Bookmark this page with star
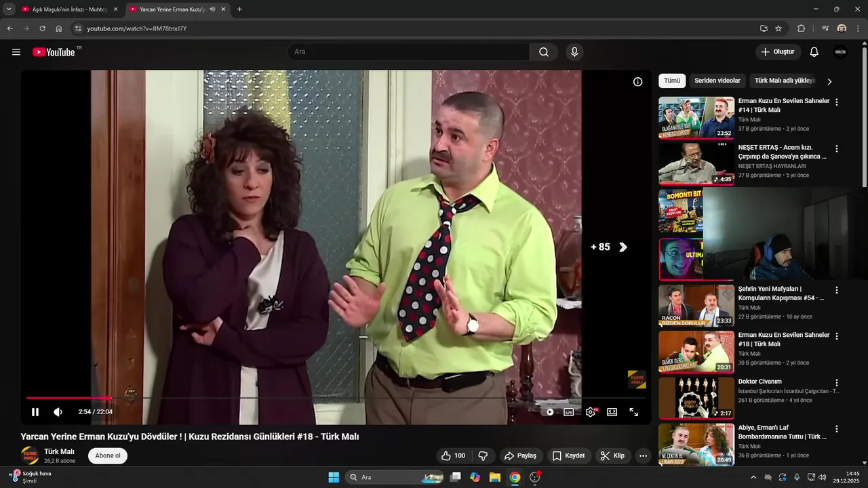This screenshot has width=868, height=488. pyautogui.click(x=778, y=28)
